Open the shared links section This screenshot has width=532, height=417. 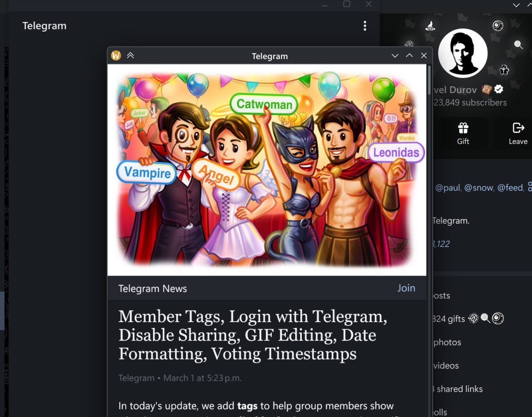pos(459,389)
